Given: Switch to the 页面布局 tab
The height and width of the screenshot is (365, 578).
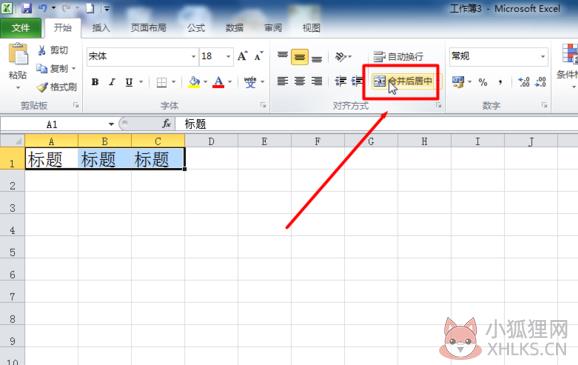Looking at the screenshot, I should coord(148,28).
